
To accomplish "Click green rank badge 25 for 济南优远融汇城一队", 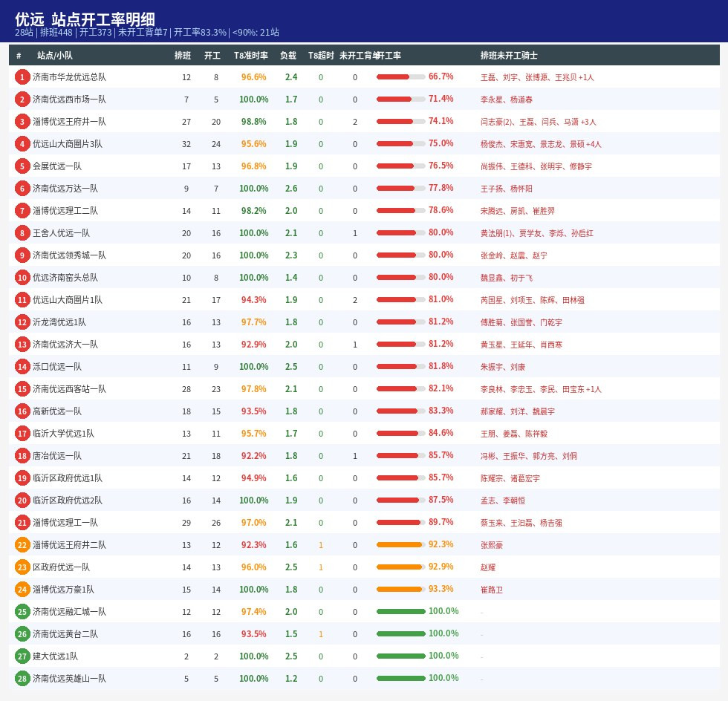I will pos(22,612).
